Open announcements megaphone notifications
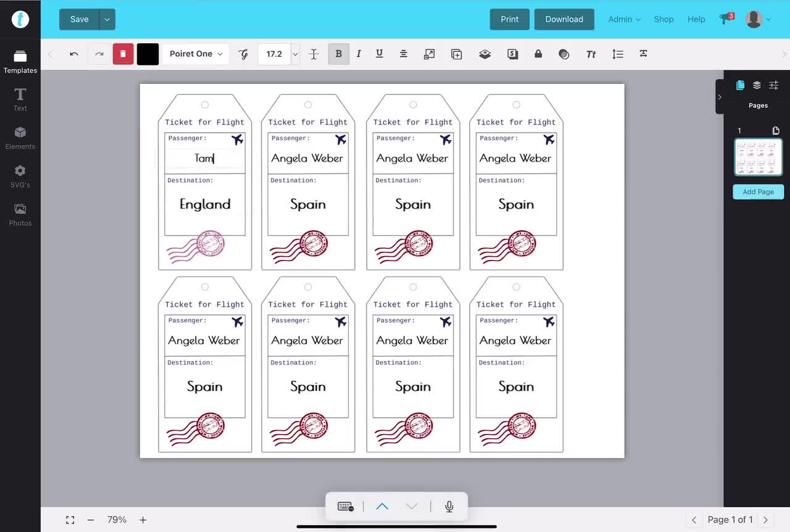 point(726,19)
